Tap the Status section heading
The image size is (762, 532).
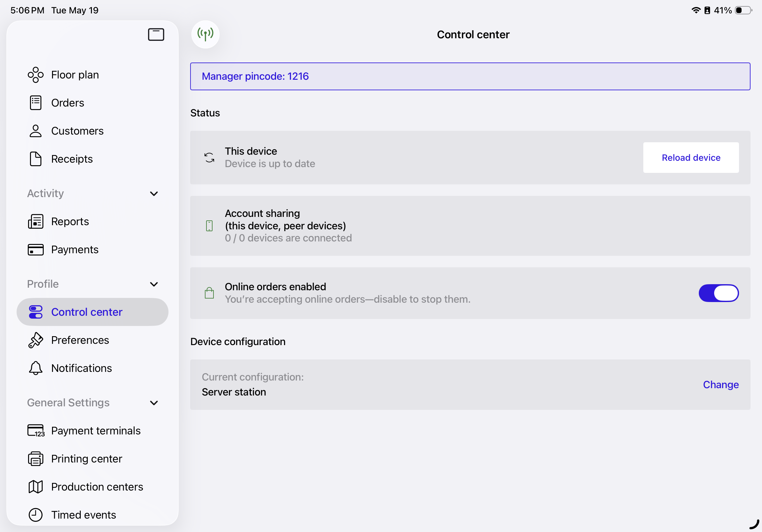tap(205, 113)
